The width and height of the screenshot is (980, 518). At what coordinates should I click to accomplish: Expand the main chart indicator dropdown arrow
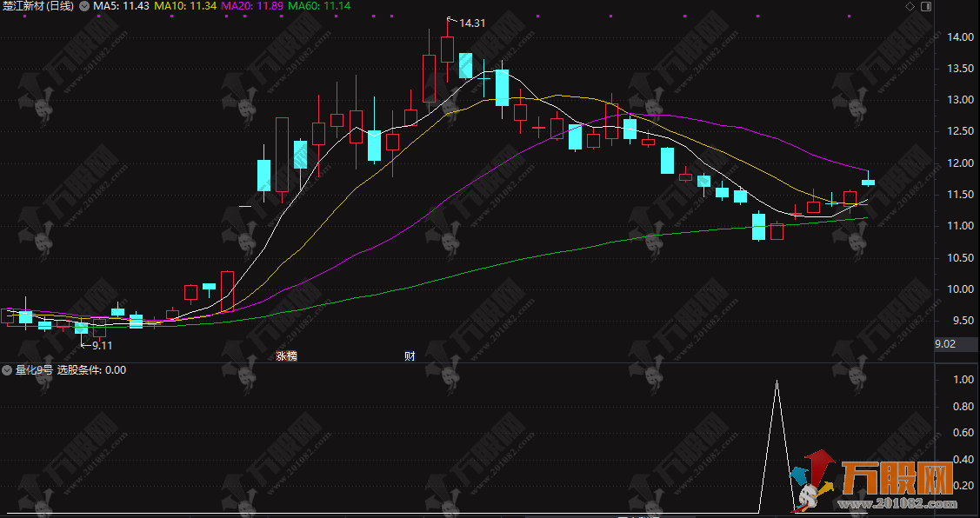click(x=83, y=6)
